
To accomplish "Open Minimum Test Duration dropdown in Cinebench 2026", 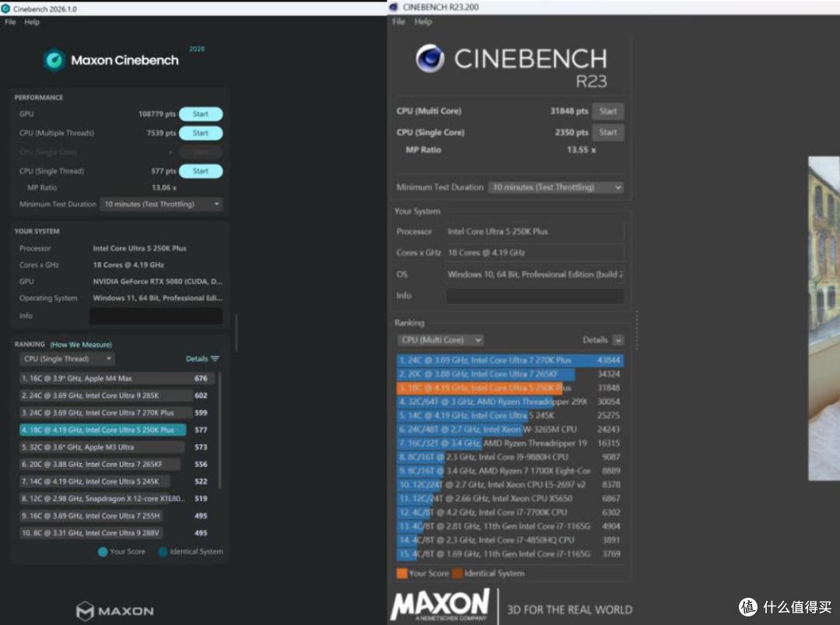I will 161,204.
